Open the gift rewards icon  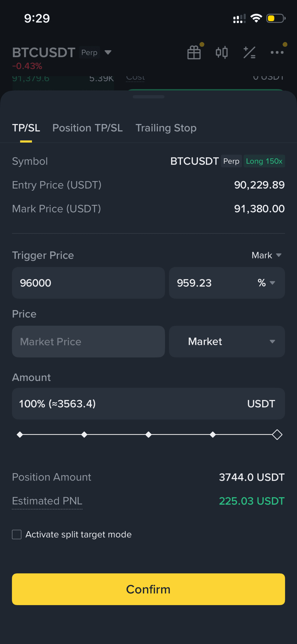point(194,52)
